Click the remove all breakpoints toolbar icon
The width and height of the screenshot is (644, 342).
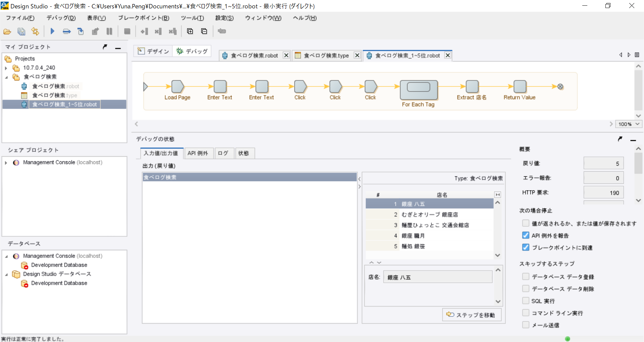click(x=173, y=32)
